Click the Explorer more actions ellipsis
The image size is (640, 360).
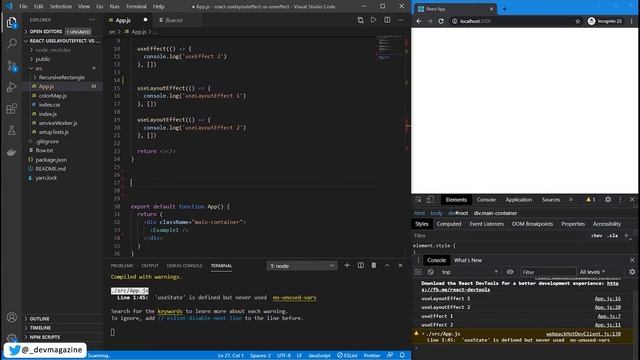[92, 20]
